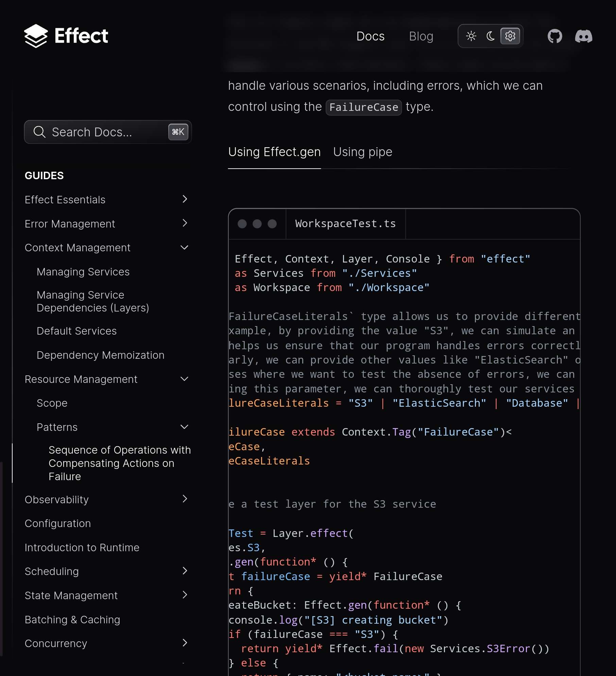Focus the Search Docs input field
The width and height of the screenshot is (616, 676).
(102, 132)
